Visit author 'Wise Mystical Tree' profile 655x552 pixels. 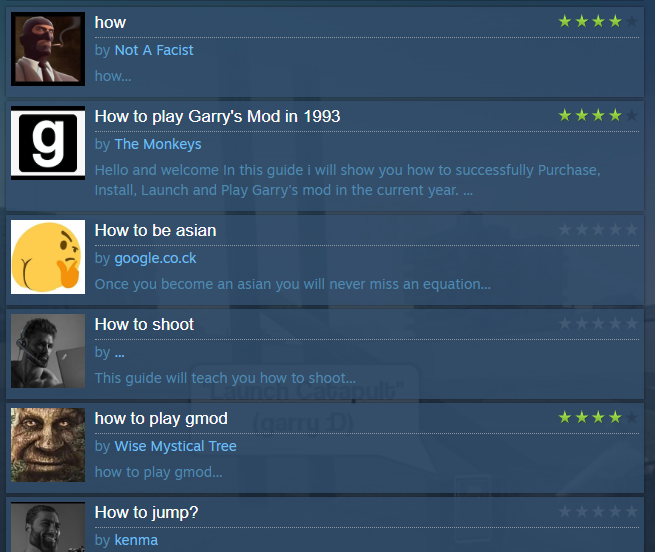click(x=175, y=446)
